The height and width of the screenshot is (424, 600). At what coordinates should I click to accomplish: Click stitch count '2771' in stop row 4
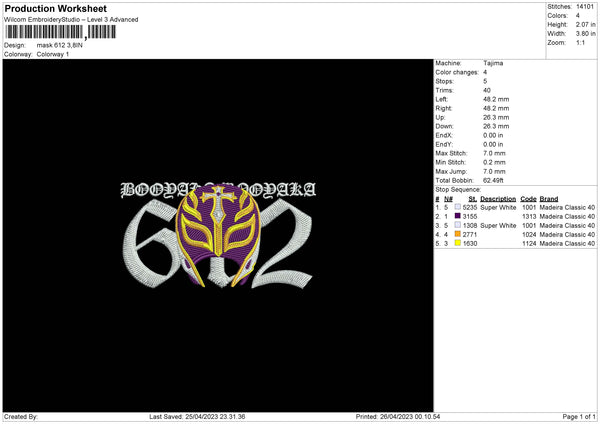point(470,235)
